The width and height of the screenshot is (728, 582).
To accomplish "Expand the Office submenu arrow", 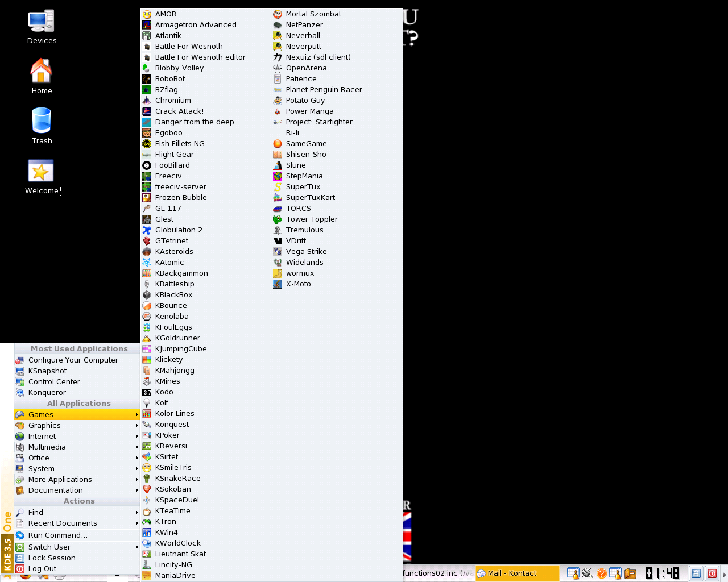I will 137,458.
